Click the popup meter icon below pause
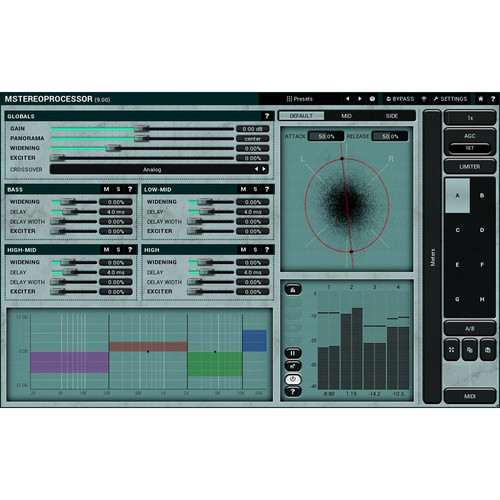 [x=293, y=366]
